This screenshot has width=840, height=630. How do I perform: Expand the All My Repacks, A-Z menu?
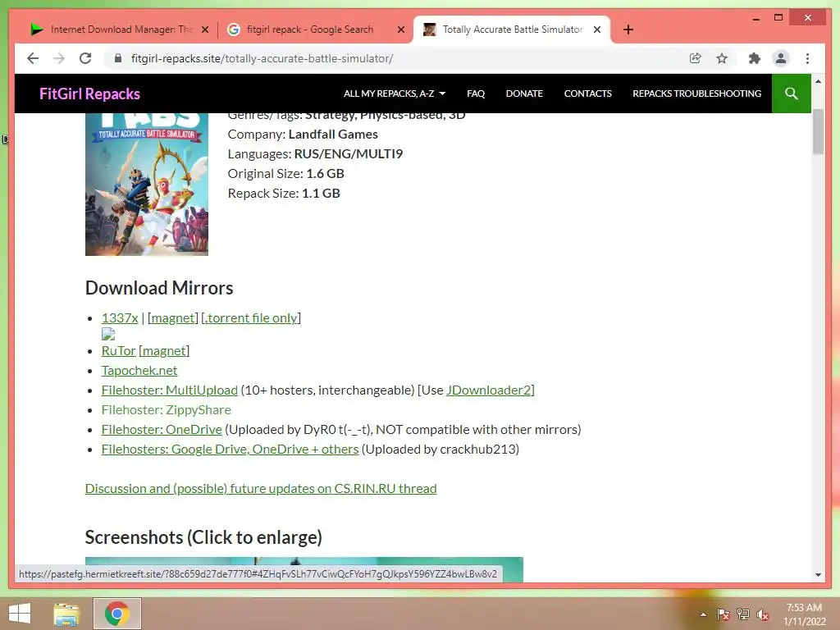click(395, 94)
